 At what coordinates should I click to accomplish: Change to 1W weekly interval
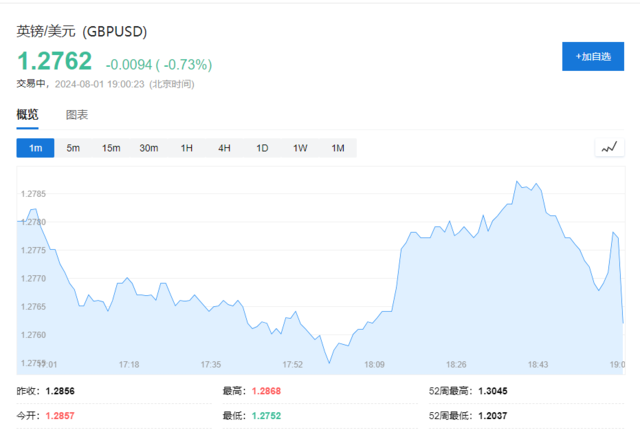(300, 148)
